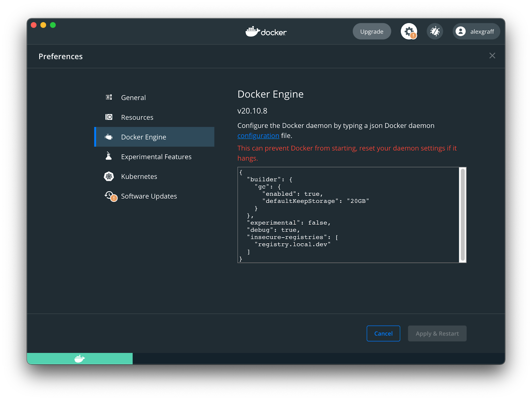Click the "experimental": false line
This screenshot has height=400, width=532.
coord(289,223)
